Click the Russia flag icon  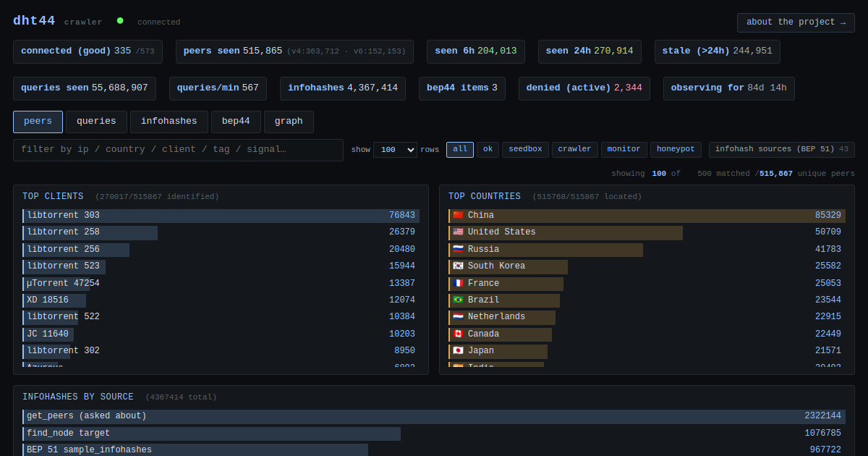pos(458,249)
